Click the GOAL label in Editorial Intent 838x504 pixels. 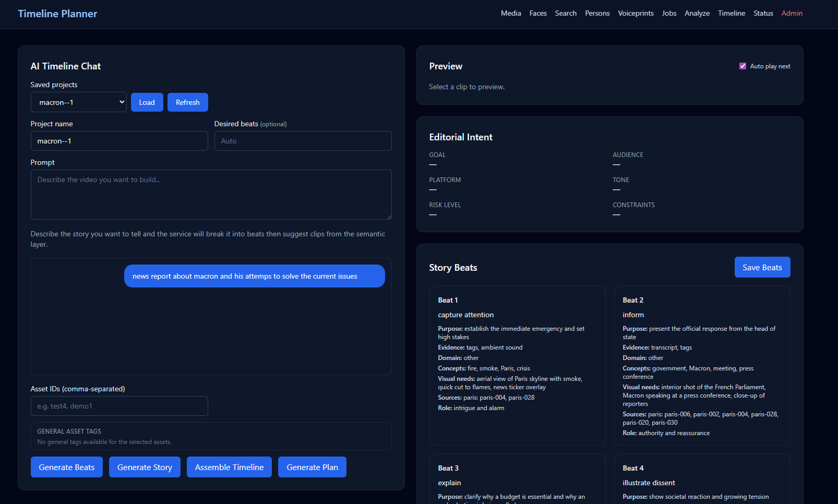(x=437, y=155)
